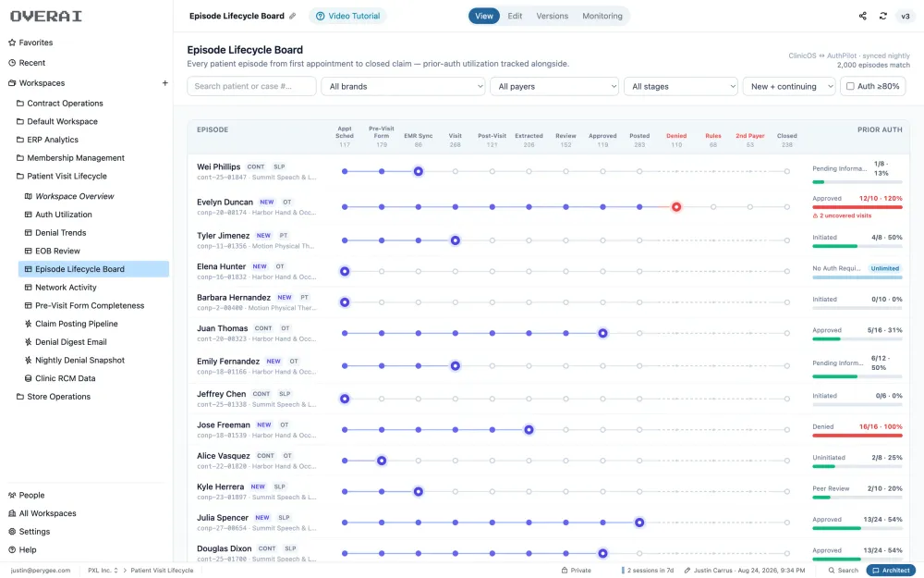Image resolution: width=924 pixels, height=578 pixels.
Task: Switch to the Monitoring tab
Action: pyautogui.click(x=602, y=16)
